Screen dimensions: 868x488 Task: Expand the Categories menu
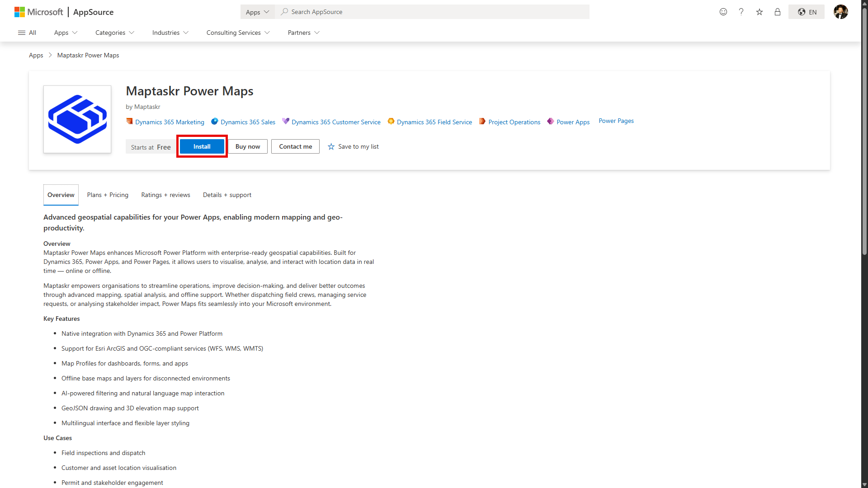coord(114,33)
